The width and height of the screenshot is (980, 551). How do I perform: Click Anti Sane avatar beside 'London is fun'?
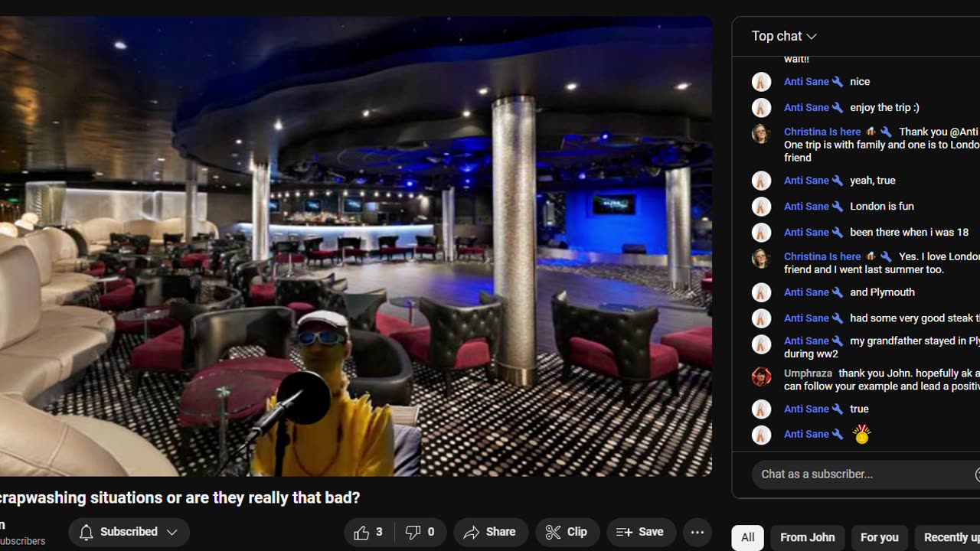(x=761, y=207)
